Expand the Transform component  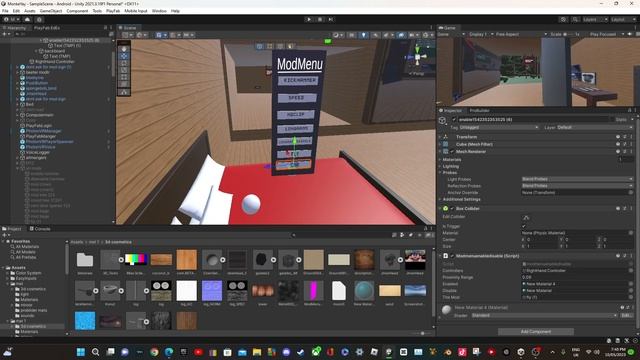pos(440,137)
